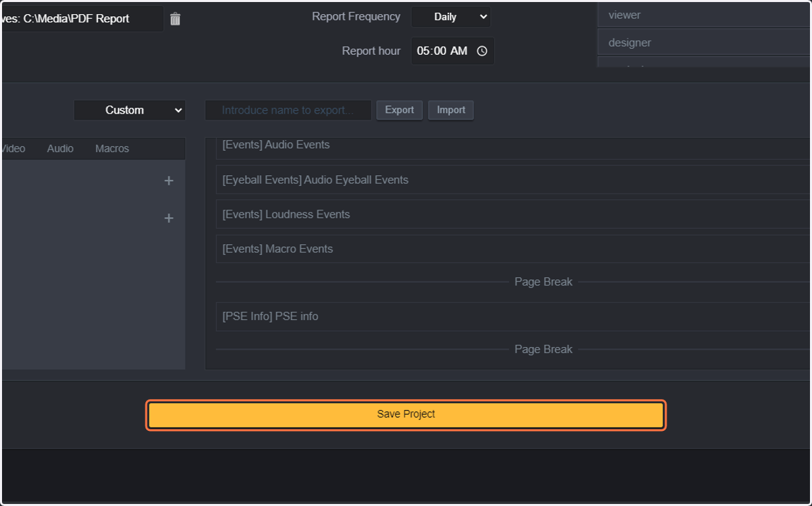Screen dimensions: 812x506
Task: Select the Audio Eyeball Events row
Action: [x=514, y=180]
